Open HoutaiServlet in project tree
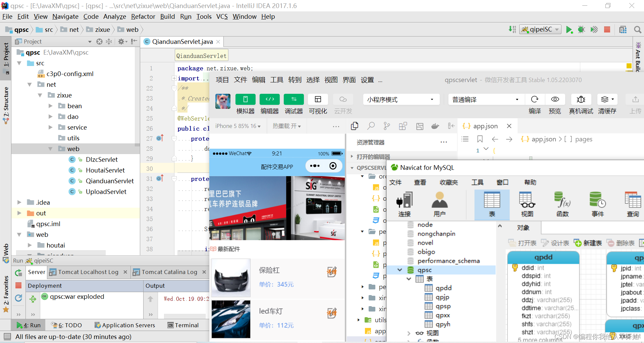 coord(105,170)
